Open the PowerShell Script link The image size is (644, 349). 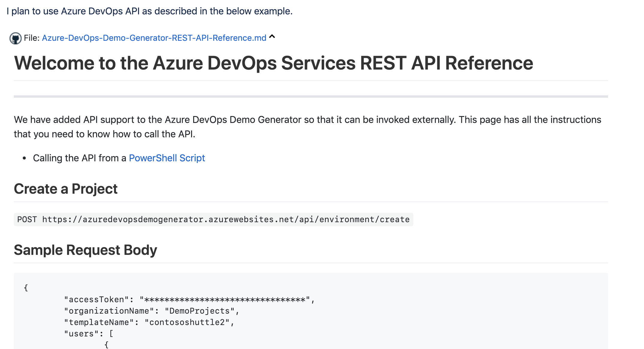click(167, 158)
